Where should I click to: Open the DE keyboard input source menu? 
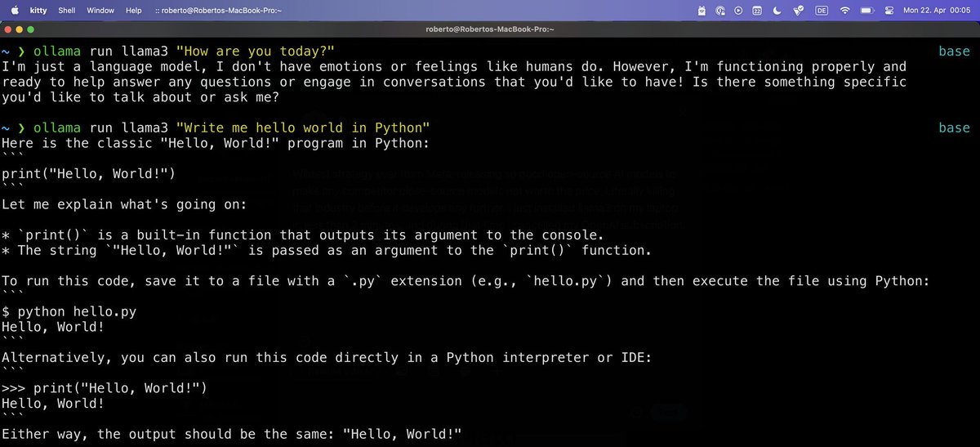822,11
